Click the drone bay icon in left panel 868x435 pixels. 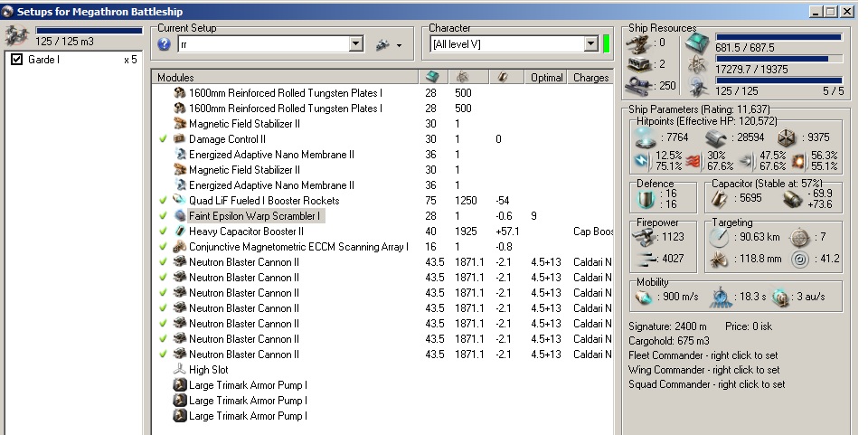[16, 35]
